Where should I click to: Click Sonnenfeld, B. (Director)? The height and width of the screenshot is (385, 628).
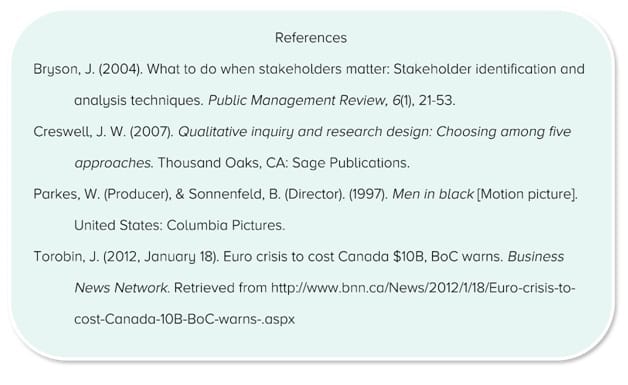pos(266,194)
